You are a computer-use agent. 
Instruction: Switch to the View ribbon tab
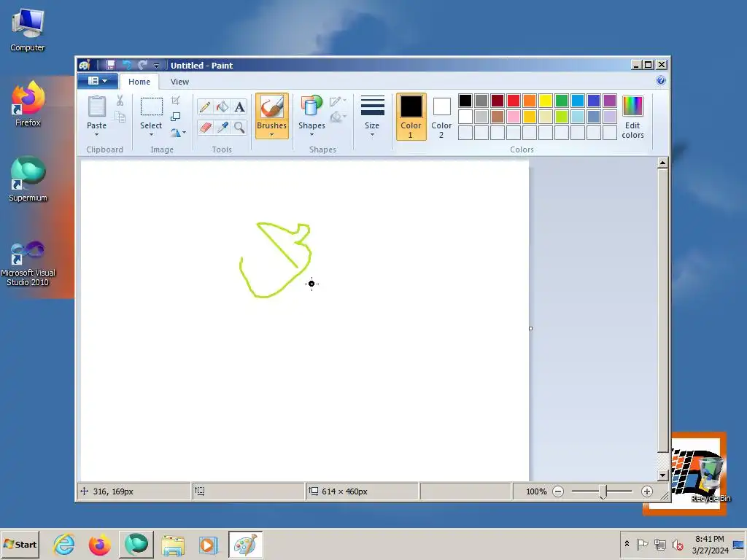click(179, 82)
